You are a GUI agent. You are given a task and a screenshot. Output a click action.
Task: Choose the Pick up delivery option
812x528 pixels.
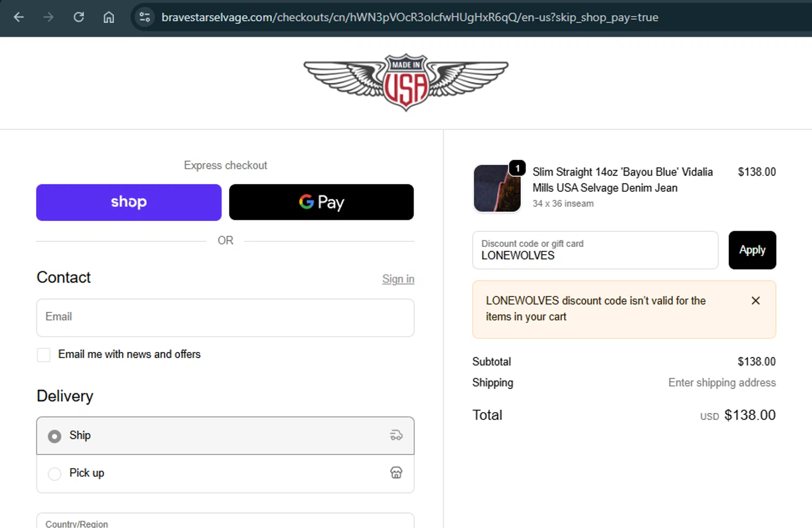225,473
